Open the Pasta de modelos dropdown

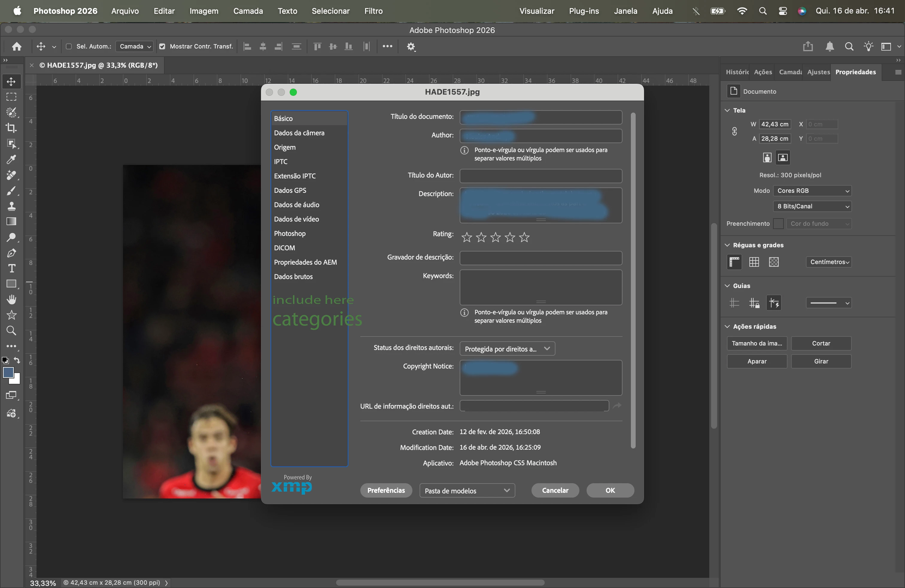[x=467, y=491]
